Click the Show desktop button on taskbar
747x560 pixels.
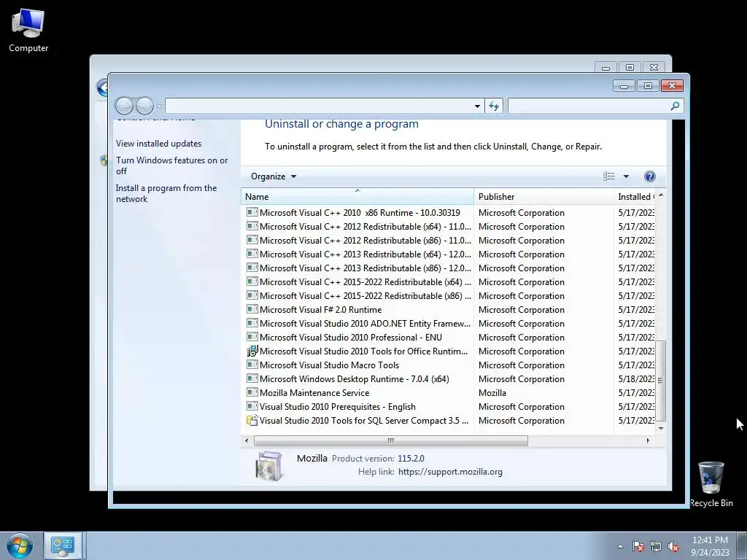(x=742, y=545)
